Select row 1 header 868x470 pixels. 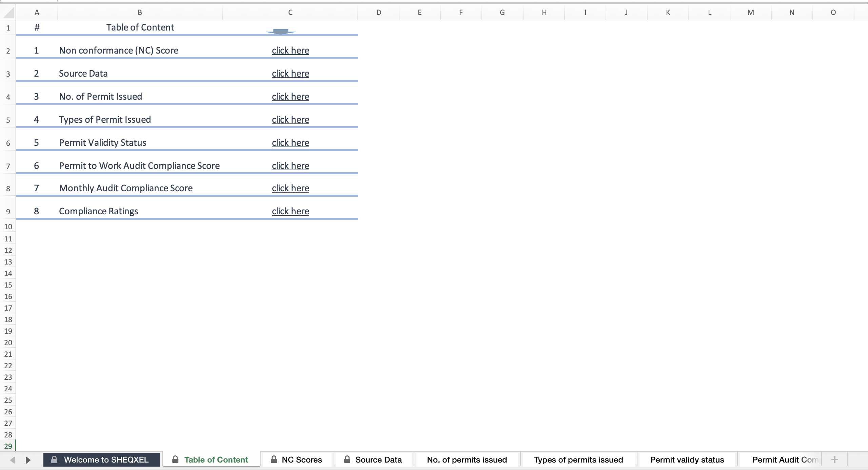pos(8,28)
